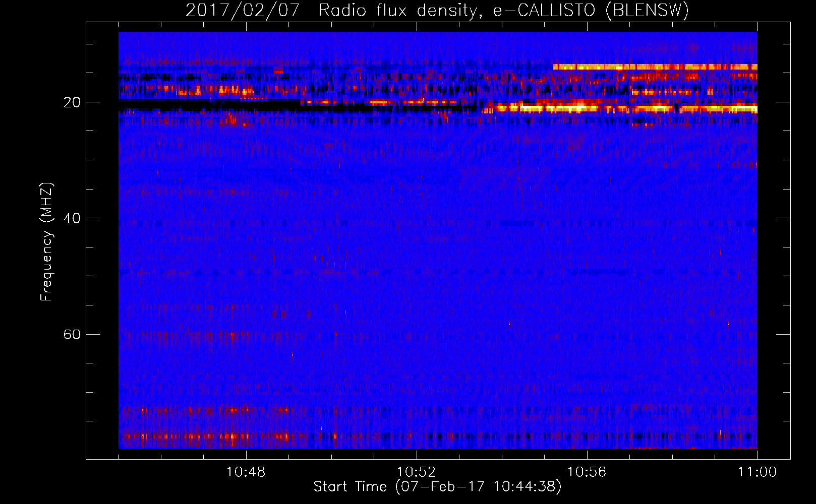Click the 10:48 time tick label
816x504 pixels.
(246, 472)
